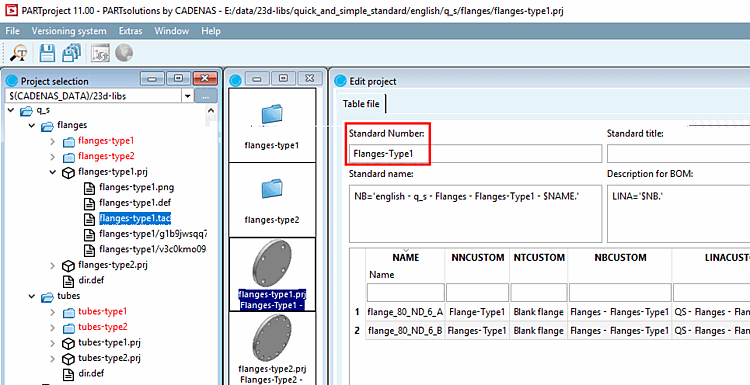
Task: Open the Versioning system menu
Action: pyautogui.click(x=69, y=31)
